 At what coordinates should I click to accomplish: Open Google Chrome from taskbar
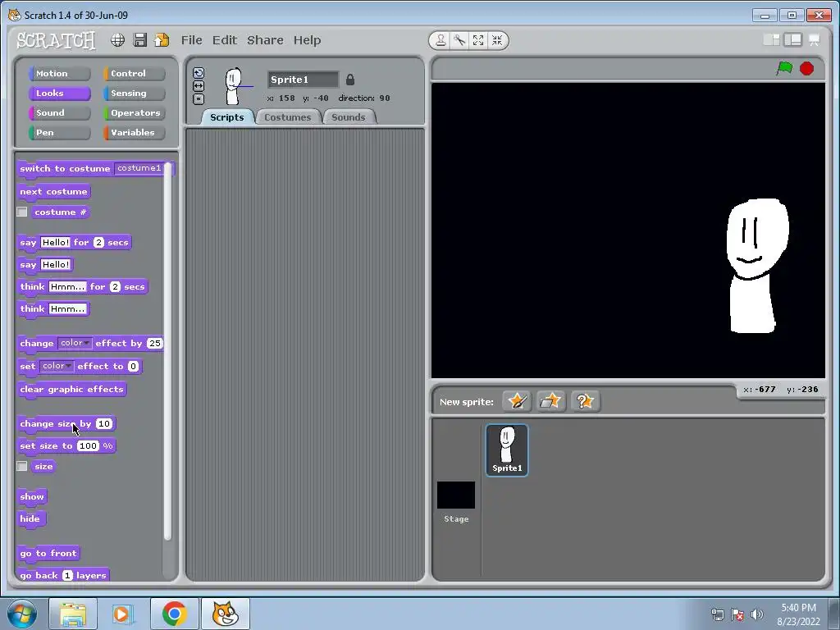(175, 614)
